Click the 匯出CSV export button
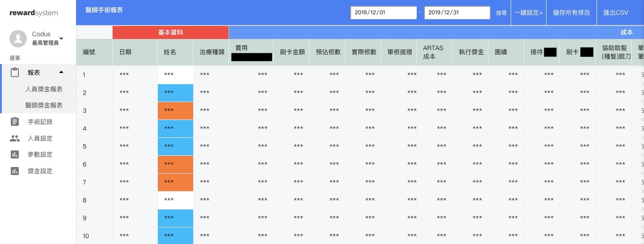 point(616,13)
